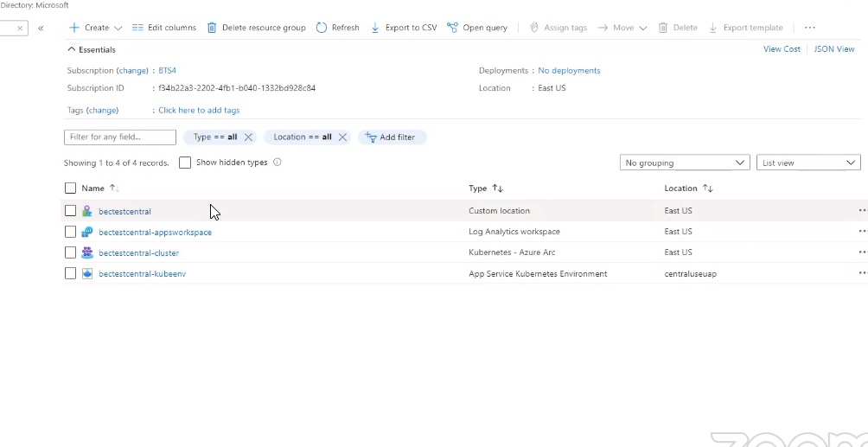The width and height of the screenshot is (868, 447).
Task: Click the centraluseuap location cell
Action: pyautogui.click(x=690, y=273)
